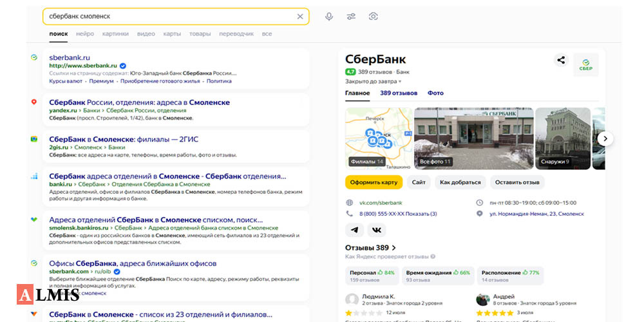Screen dimensions: 644x322
Task: Select the 'поиск' tab
Action: pyautogui.click(x=59, y=33)
